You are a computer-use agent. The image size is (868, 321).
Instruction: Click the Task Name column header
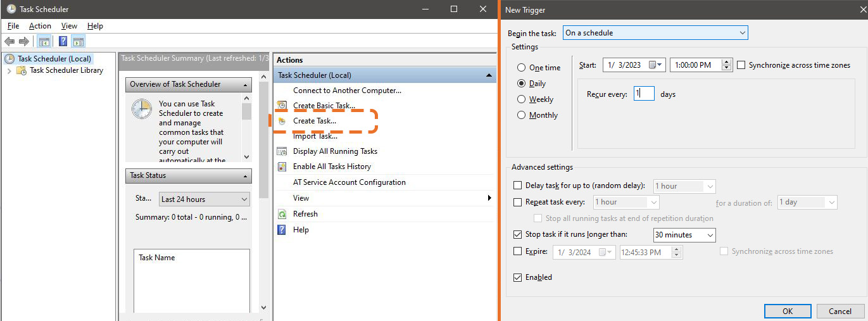pos(157,258)
